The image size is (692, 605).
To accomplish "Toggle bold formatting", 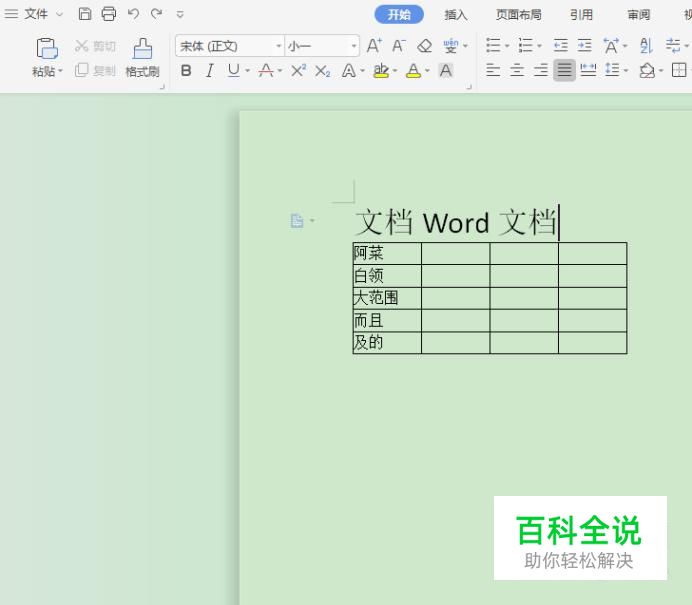I will [x=186, y=70].
